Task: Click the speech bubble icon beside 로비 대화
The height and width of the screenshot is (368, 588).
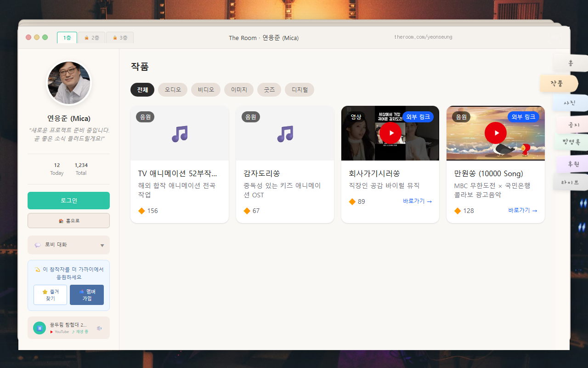Action: pyautogui.click(x=38, y=245)
